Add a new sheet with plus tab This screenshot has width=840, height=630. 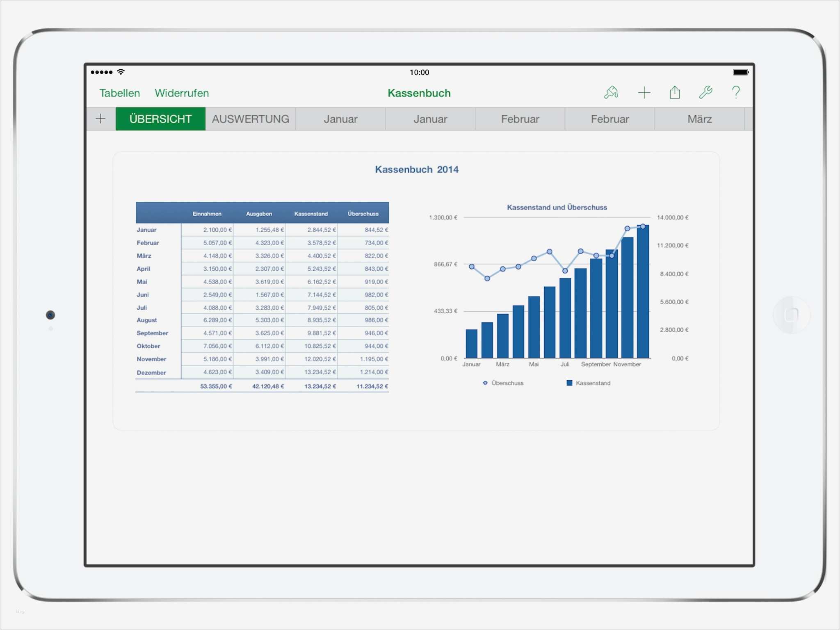click(100, 119)
